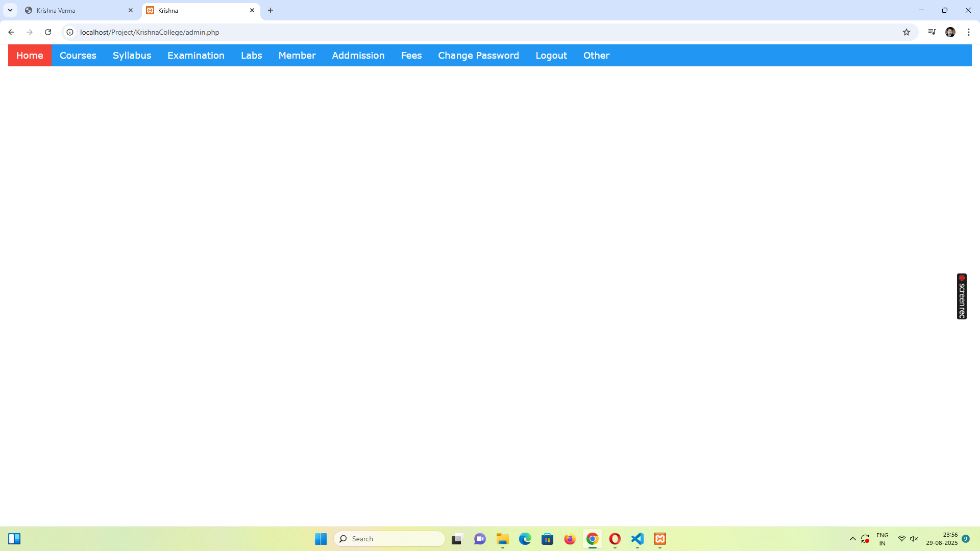The image size is (980, 551).
Task: Open the Wi-Fi network settings
Action: click(x=902, y=539)
